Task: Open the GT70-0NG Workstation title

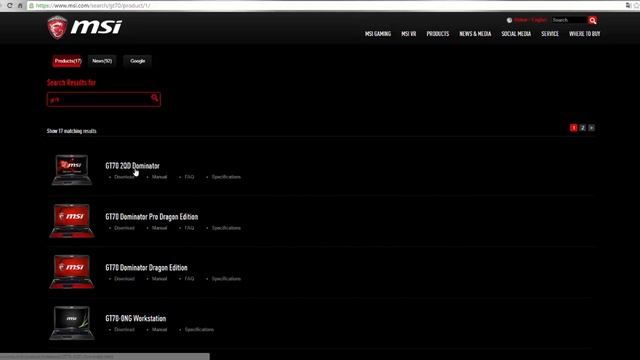Action: coord(136,318)
